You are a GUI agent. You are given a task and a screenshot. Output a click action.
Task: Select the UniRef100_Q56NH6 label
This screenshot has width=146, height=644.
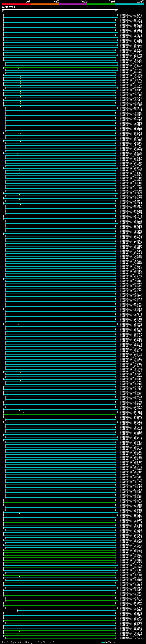tap(131, 469)
